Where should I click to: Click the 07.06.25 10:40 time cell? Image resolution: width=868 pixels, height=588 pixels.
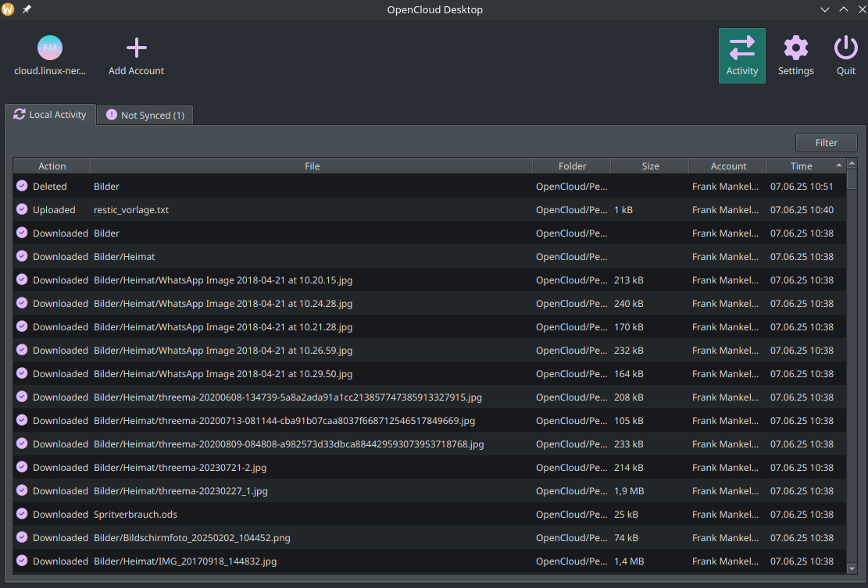click(802, 209)
